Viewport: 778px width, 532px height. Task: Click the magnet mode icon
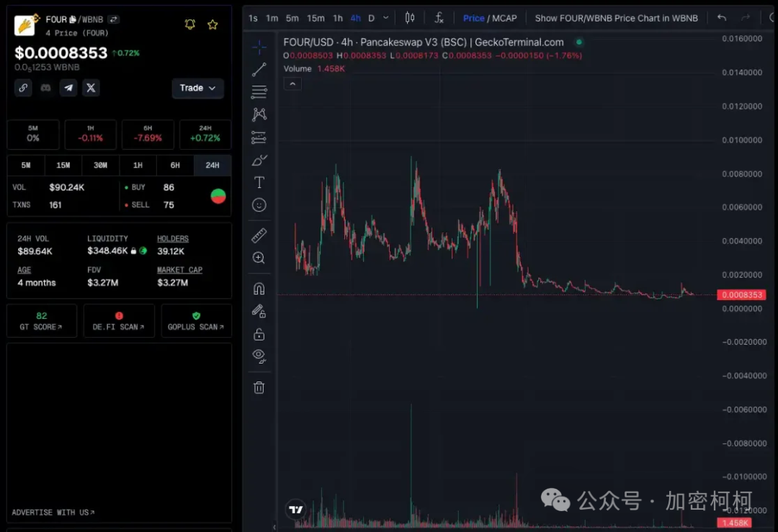click(x=259, y=289)
